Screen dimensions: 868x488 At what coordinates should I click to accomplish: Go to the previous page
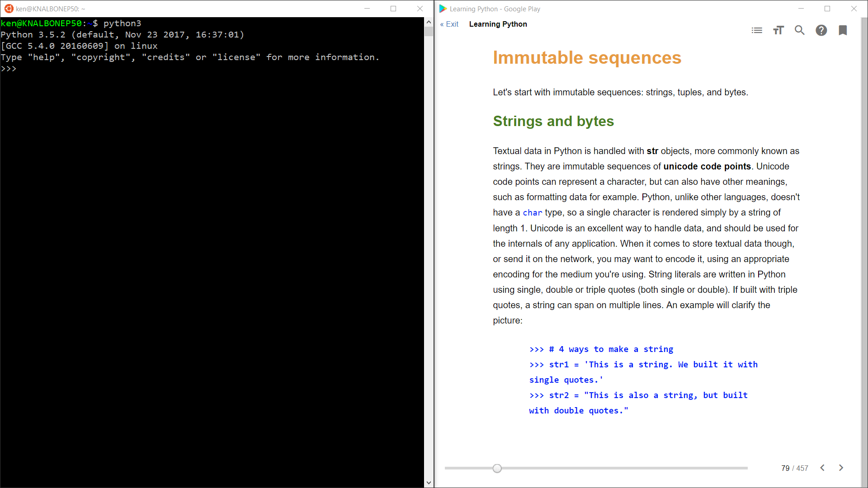click(823, 468)
